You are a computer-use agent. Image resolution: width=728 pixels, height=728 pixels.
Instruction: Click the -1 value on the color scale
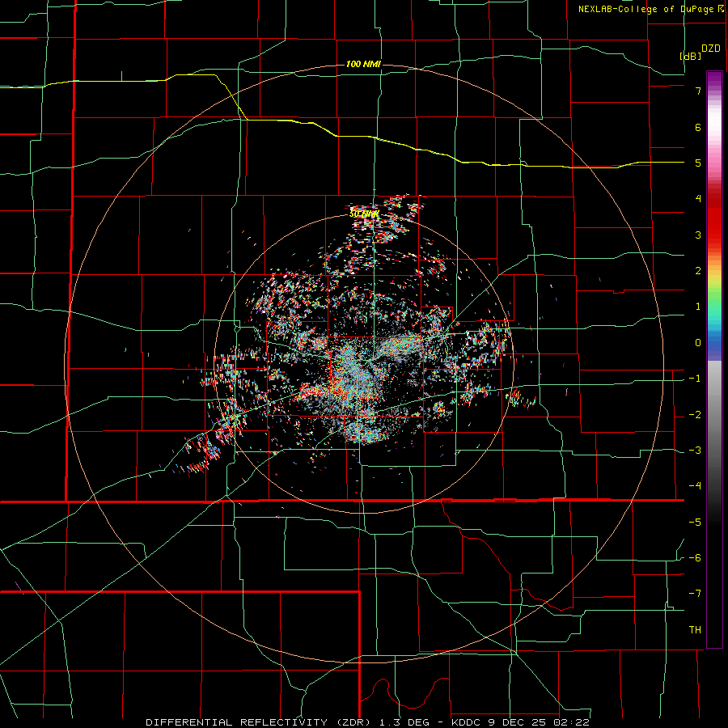pos(695,379)
